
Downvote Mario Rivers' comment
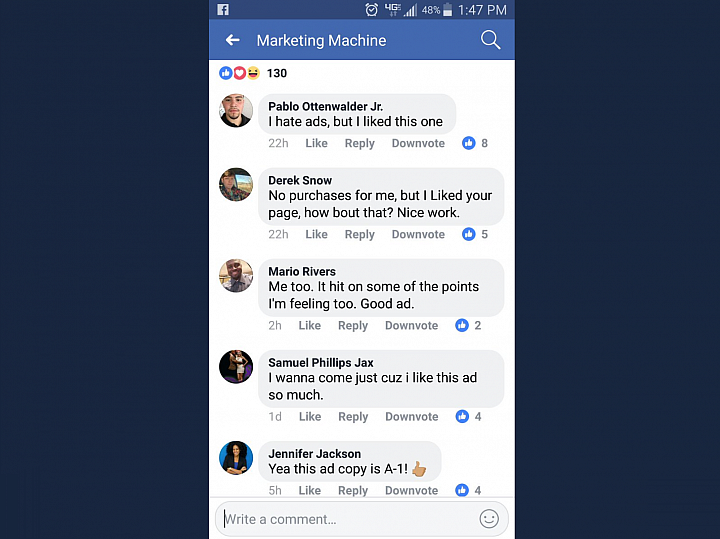[411, 326]
